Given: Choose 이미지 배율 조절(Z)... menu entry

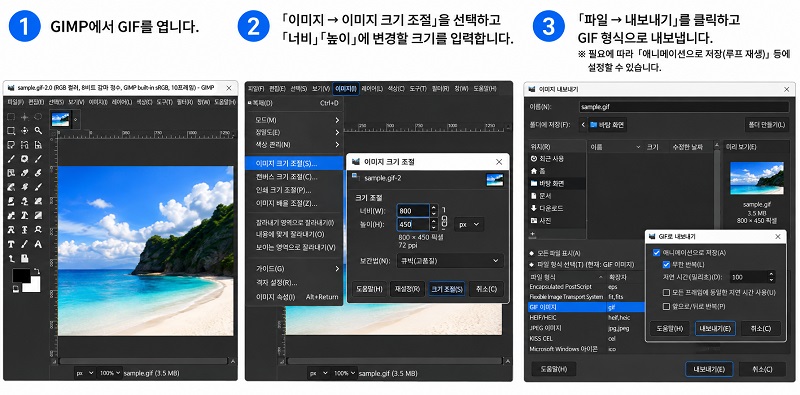Looking at the screenshot, I should 294,204.
